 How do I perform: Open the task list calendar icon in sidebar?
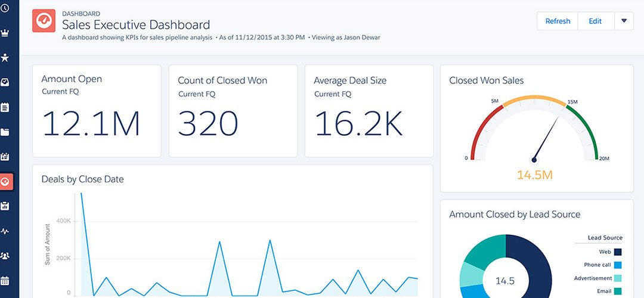click(5, 157)
